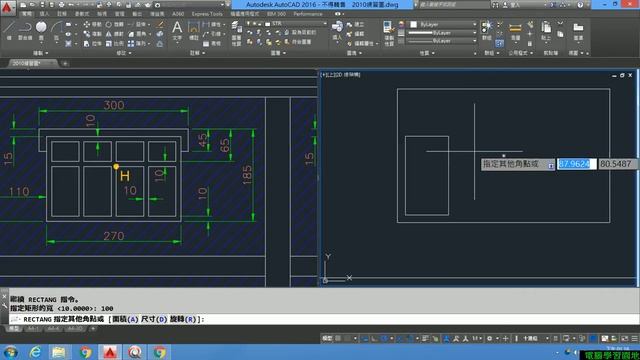Viewport: 640px width, 360px height.
Task: Open the AutoCAD application menu (red A)
Action: (x=7, y=7)
